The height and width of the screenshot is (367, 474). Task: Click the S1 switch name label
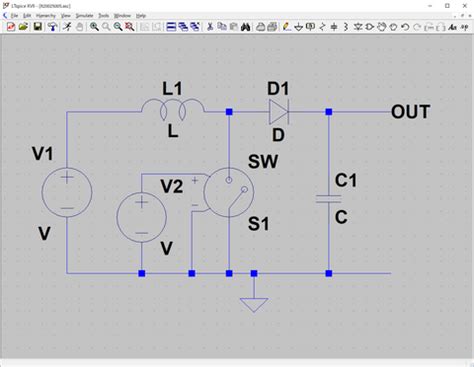pyautogui.click(x=258, y=224)
